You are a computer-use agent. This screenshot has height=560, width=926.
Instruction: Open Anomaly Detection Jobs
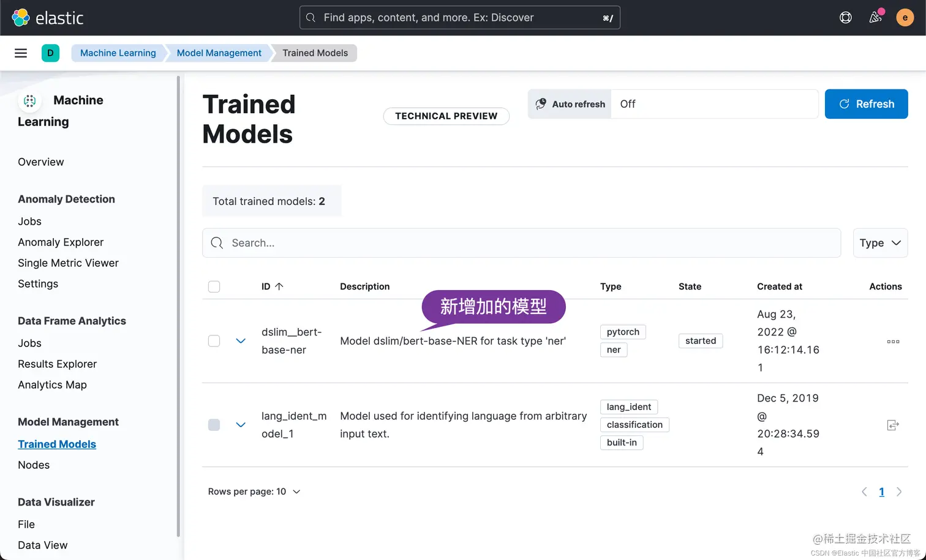(x=29, y=222)
